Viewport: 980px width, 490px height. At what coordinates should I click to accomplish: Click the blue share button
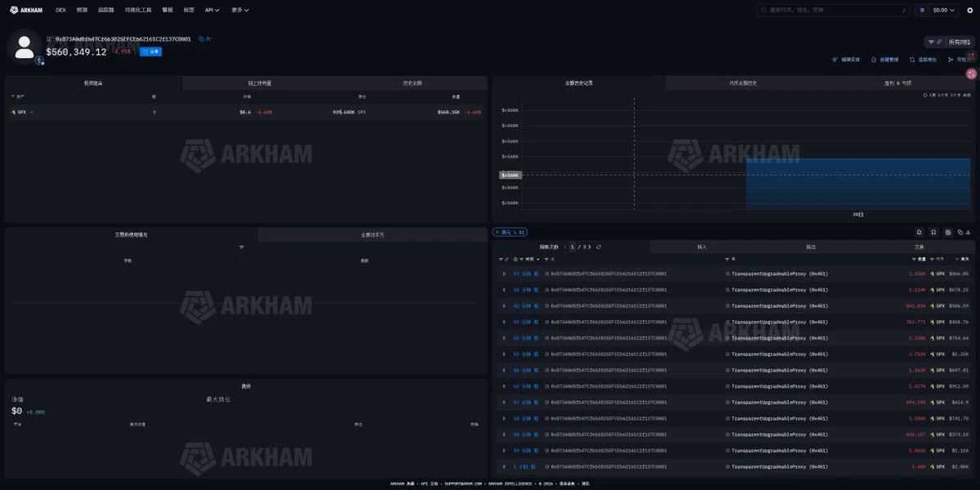pos(150,51)
